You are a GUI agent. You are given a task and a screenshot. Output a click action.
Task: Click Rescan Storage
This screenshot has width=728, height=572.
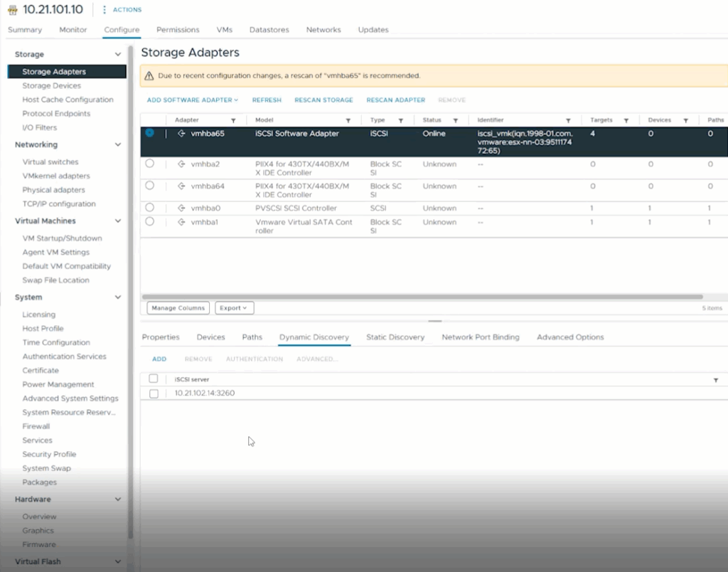point(323,100)
